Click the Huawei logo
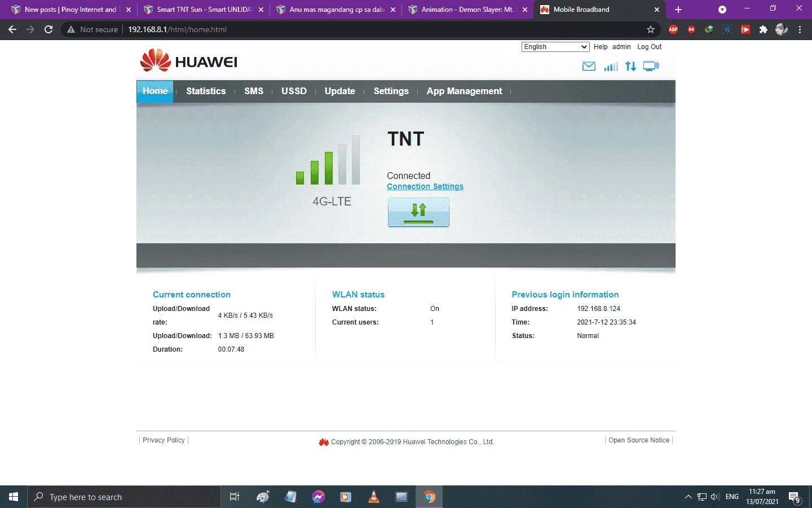 [x=189, y=60]
